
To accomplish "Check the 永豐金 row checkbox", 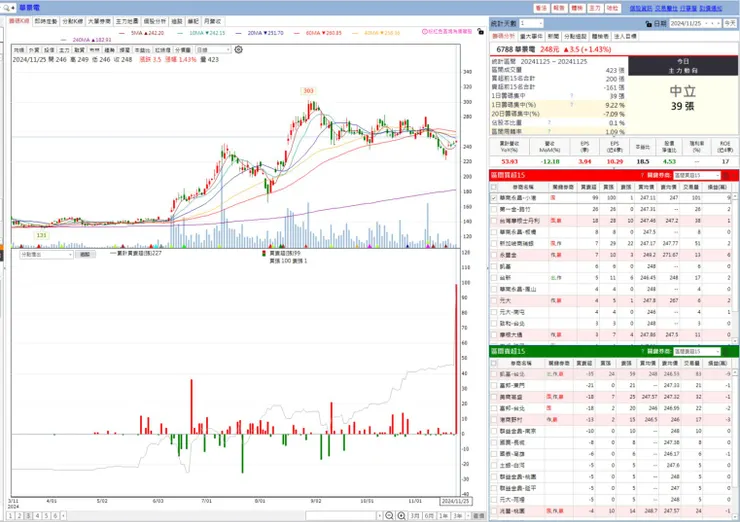I will point(494,255).
